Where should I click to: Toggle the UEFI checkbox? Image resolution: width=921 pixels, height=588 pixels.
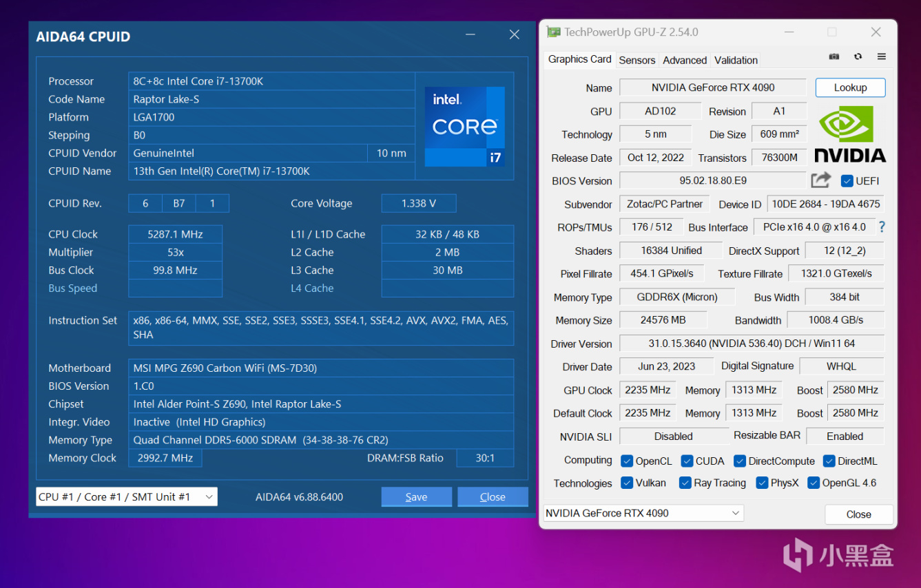847,181
